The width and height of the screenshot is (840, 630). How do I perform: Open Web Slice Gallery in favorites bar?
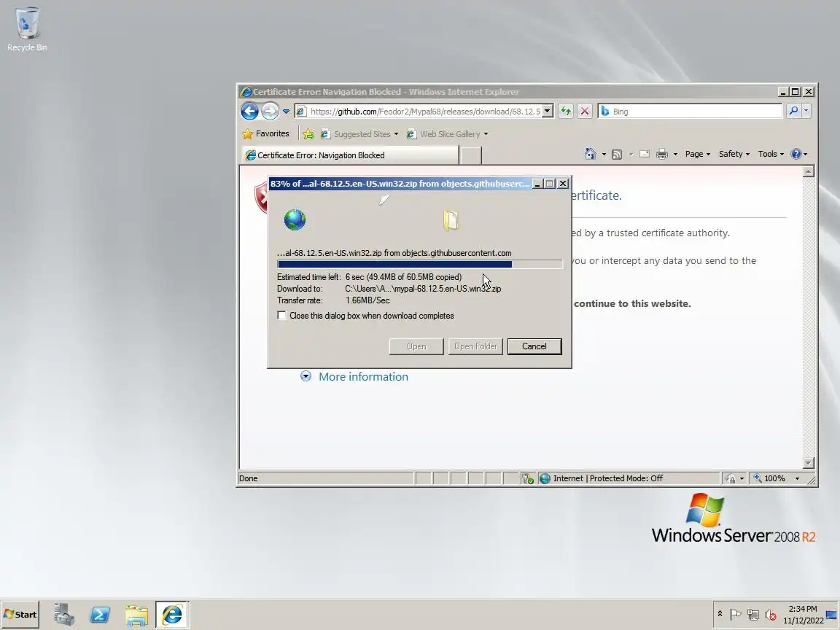[x=447, y=134]
